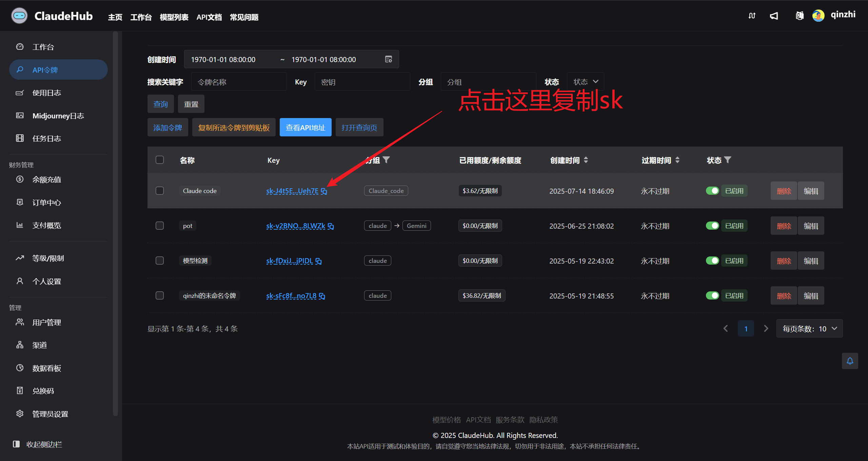This screenshot has width=868, height=461.
Task: Disable the Claude code token toggle
Action: tap(712, 191)
